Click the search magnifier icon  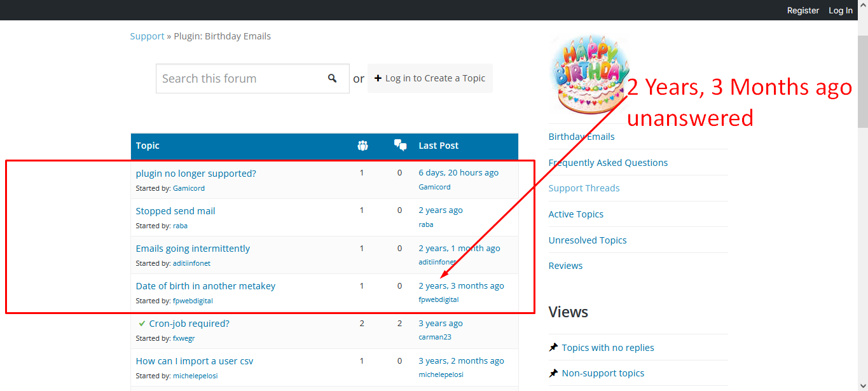point(332,78)
